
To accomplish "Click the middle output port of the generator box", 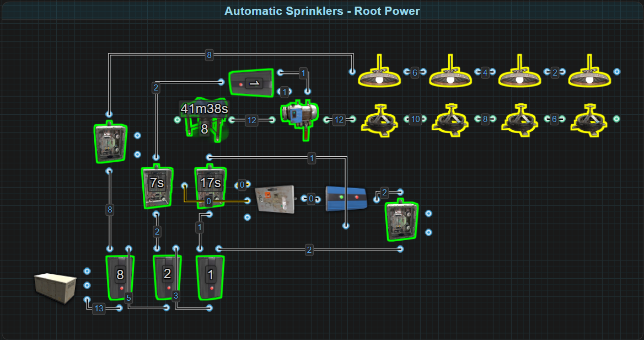I will [x=87, y=285].
